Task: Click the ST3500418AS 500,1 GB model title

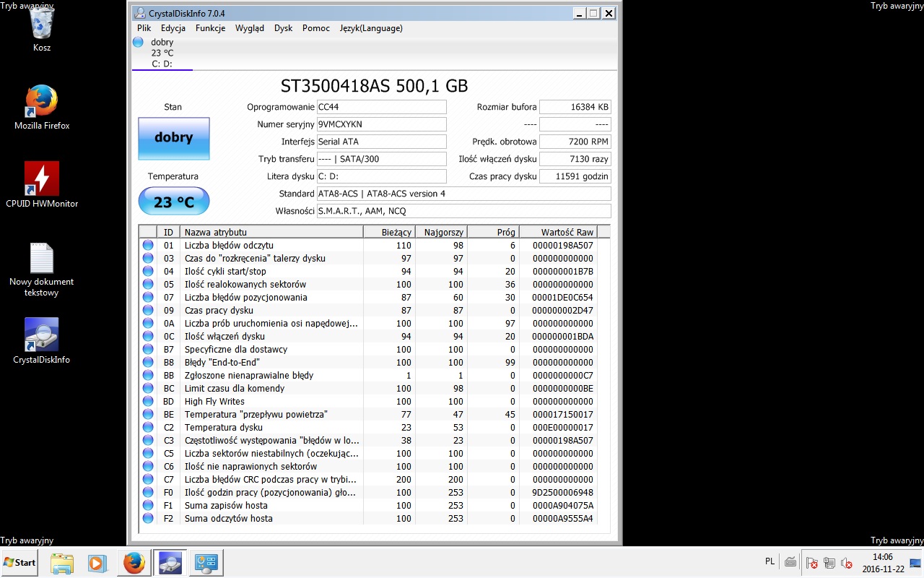Action: [374, 86]
